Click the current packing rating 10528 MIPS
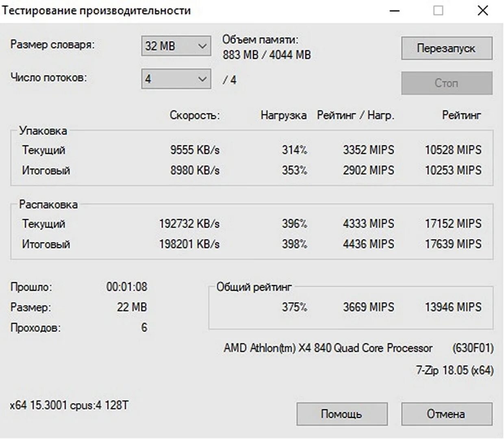The image size is (504, 439). coord(453,150)
